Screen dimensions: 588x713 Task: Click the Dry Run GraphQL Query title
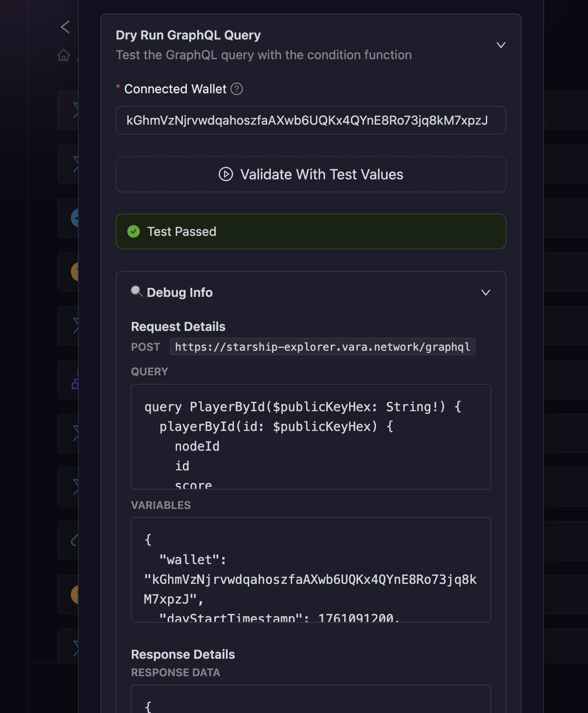click(188, 35)
